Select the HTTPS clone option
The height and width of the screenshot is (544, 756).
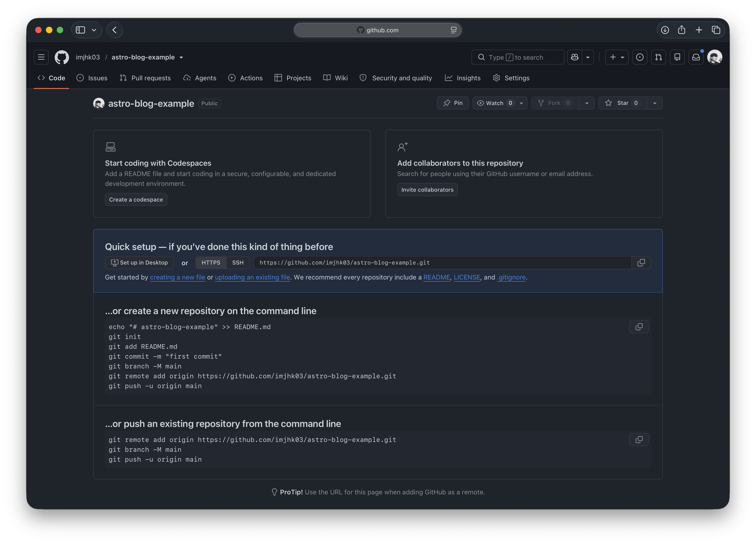click(211, 262)
